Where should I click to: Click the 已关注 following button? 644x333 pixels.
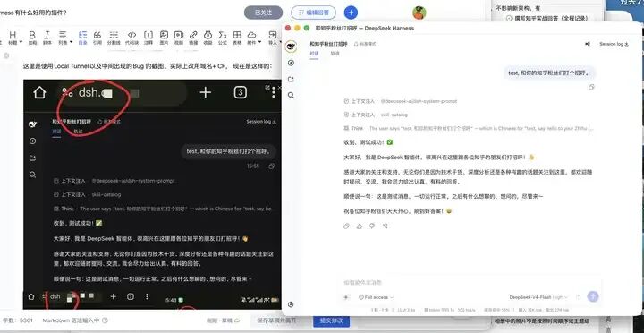pos(263,13)
